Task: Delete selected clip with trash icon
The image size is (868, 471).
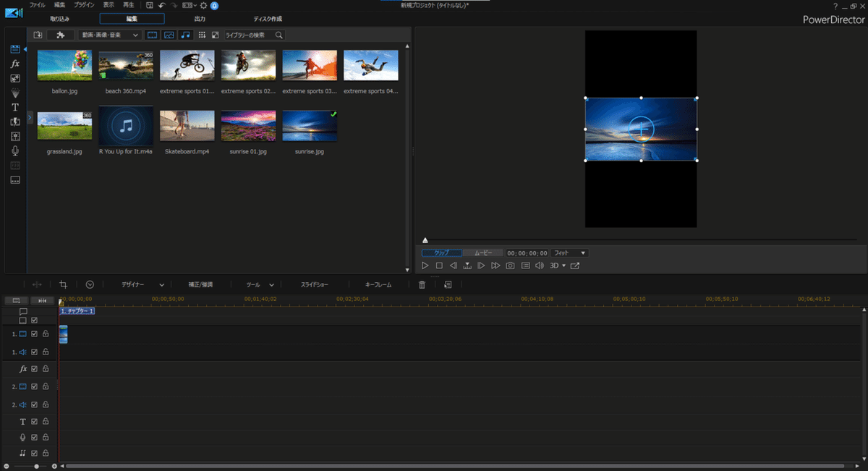Action: 422,284
